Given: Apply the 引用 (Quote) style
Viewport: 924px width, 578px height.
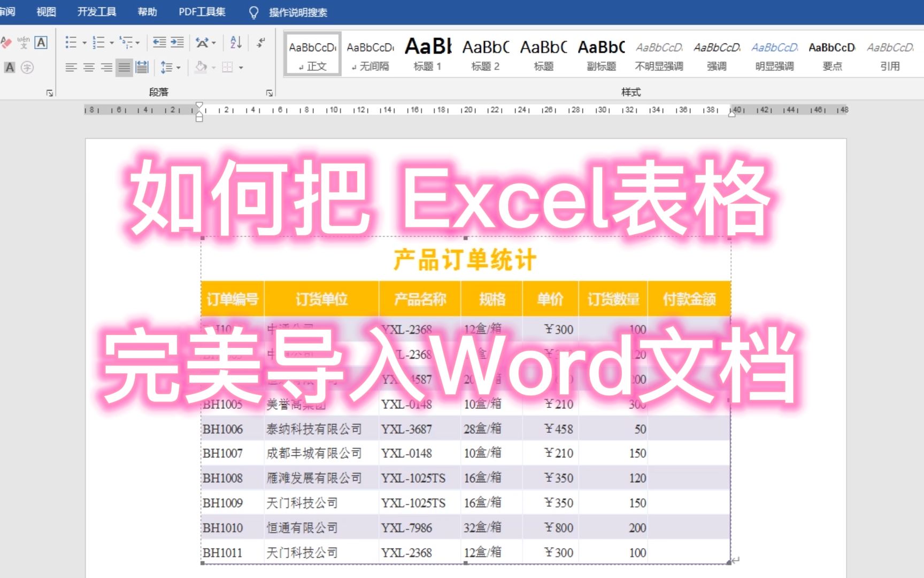Looking at the screenshot, I should (890, 55).
